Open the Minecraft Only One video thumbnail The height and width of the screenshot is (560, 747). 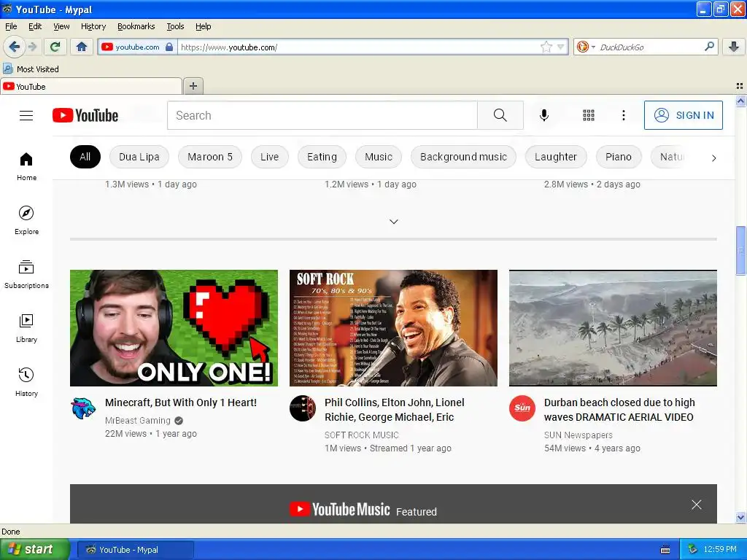(x=174, y=328)
